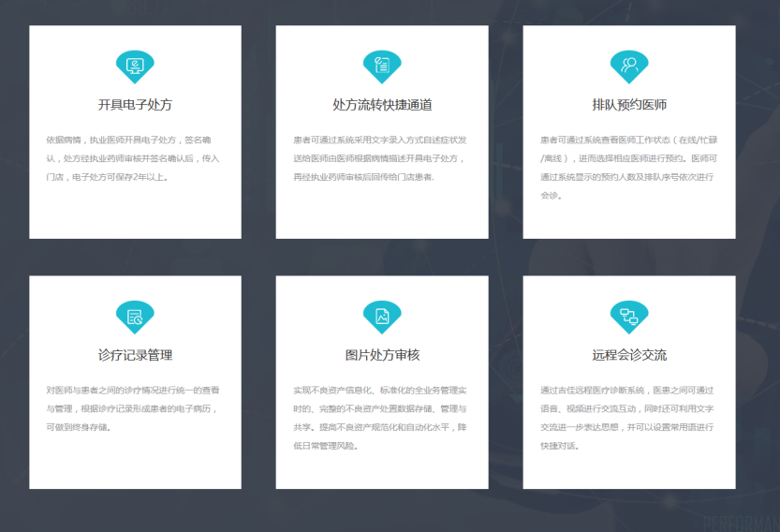
Task: Select the 处方流转快捷通道 heading
Action: pyautogui.click(x=382, y=105)
